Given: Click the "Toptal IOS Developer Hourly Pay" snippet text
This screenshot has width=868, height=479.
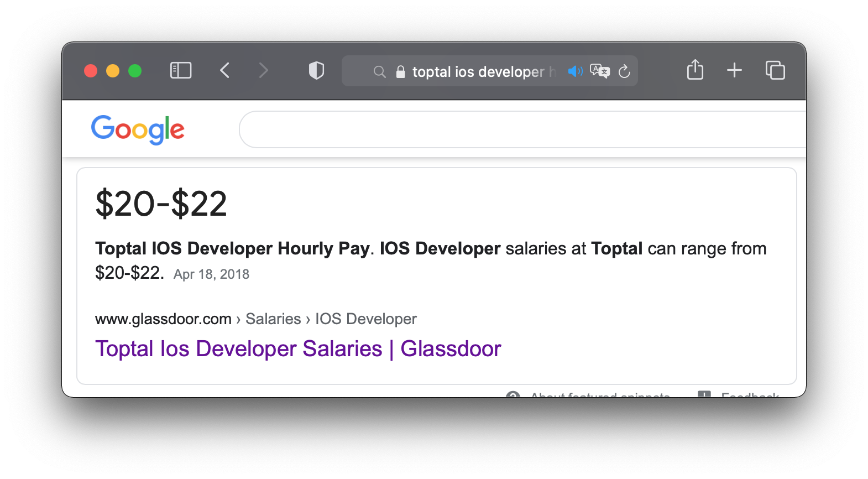Looking at the screenshot, I should point(232,249).
